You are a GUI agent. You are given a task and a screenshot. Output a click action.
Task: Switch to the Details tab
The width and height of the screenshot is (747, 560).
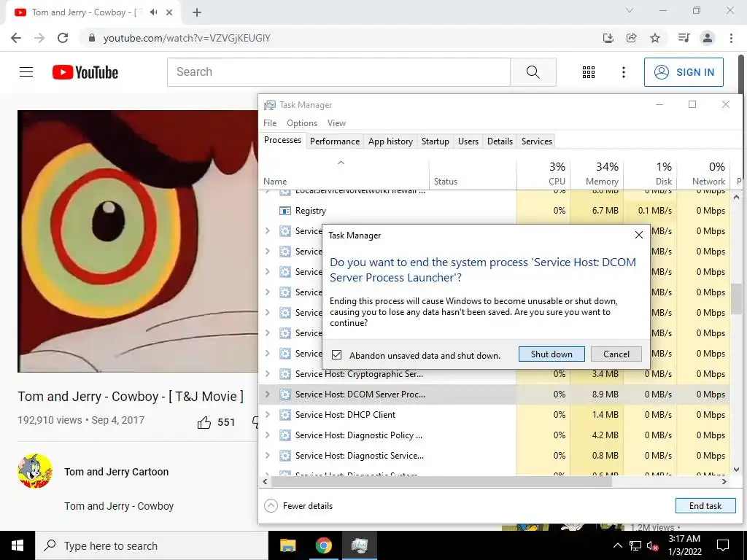(500, 141)
